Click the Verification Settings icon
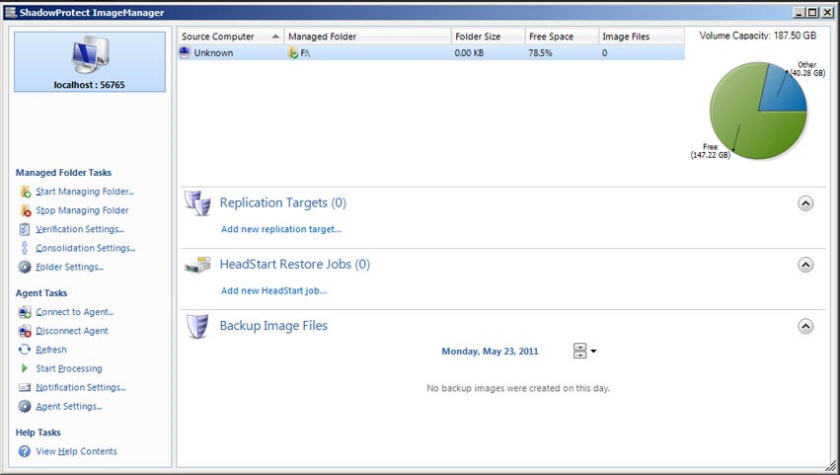Screen dimensions: 840x475 pyautogui.click(x=25, y=229)
